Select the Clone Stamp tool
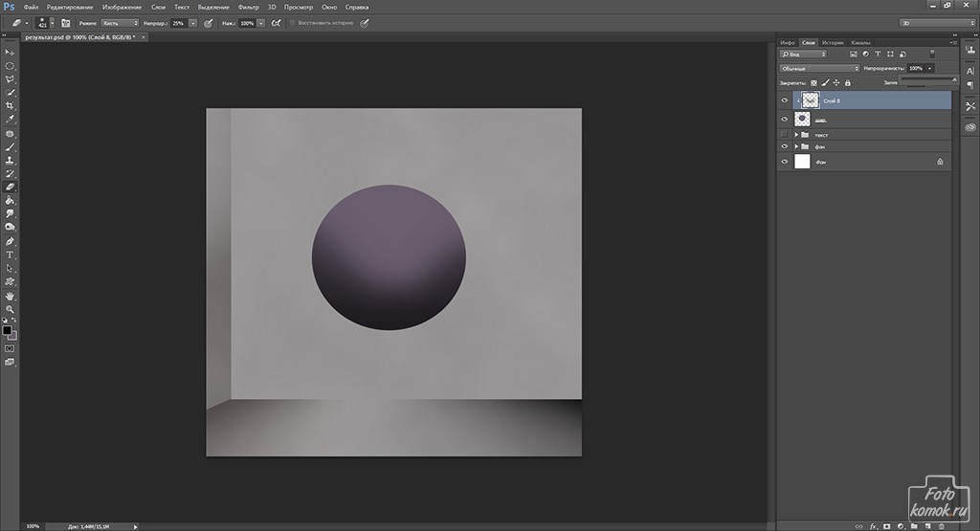This screenshot has width=980, height=531. tap(10, 161)
